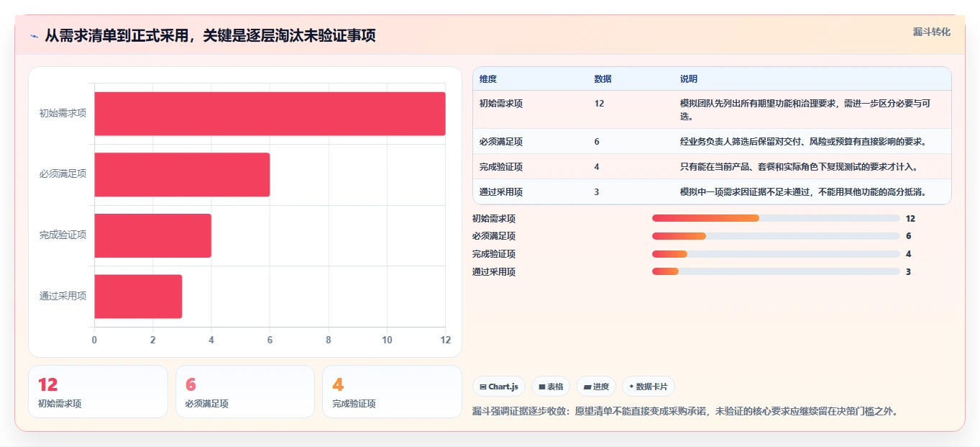The height and width of the screenshot is (447, 980).
Task: Click the 初始需求项 progress bar
Action: (x=776, y=218)
